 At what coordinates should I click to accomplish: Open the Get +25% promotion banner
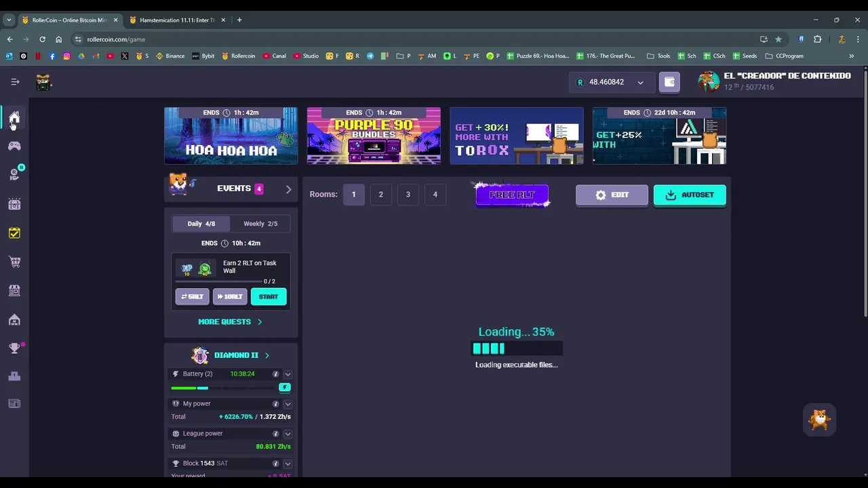tap(659, 136)
